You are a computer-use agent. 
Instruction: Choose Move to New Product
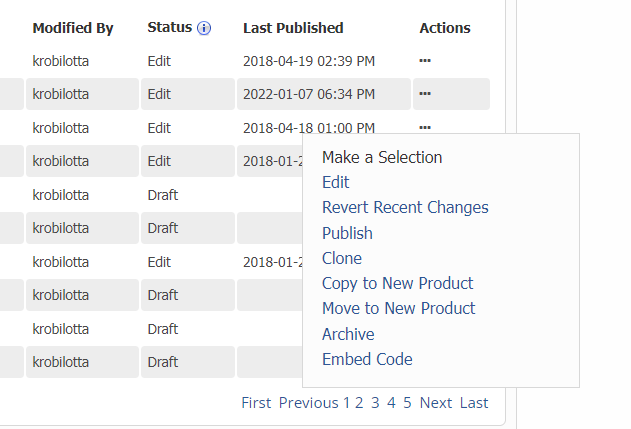[x=398, y=309]
